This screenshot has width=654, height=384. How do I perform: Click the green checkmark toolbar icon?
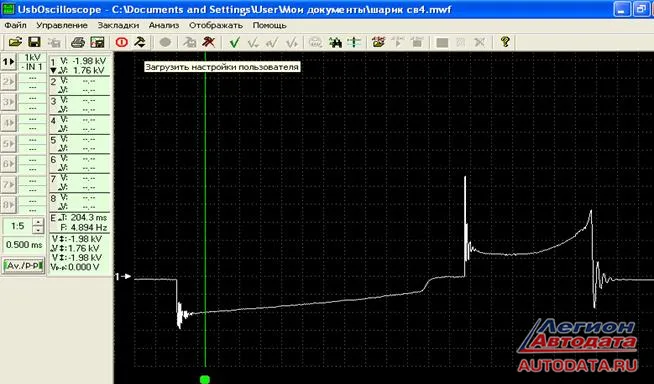[x=234, y=42]
